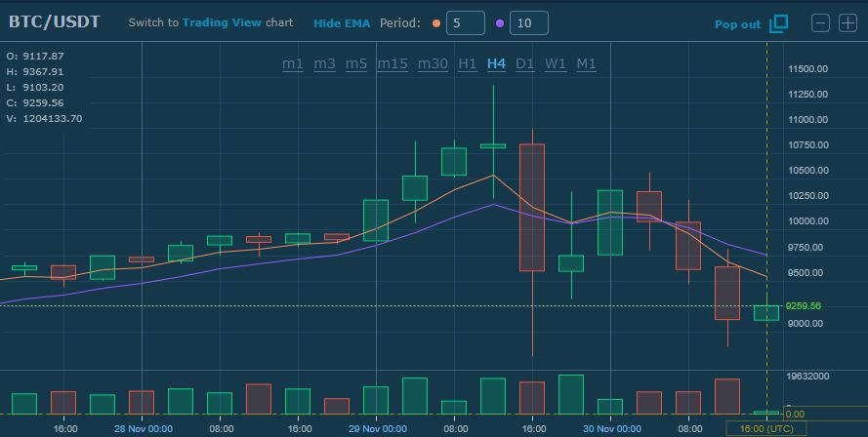Click the Pop out window icon
This screenshot has width=868, height=437.
778,23
